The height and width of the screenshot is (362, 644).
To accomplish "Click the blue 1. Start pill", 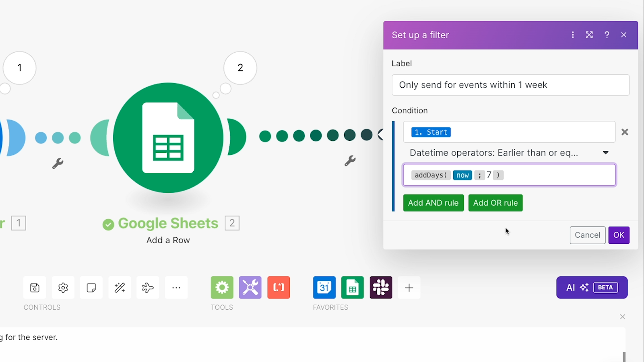I will (431, 132).
